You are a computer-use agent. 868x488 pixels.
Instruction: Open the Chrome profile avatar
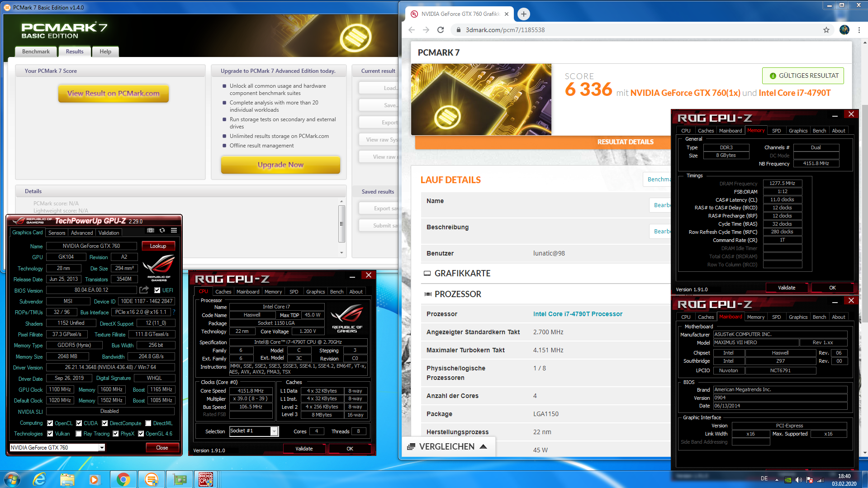coord(844,30)
